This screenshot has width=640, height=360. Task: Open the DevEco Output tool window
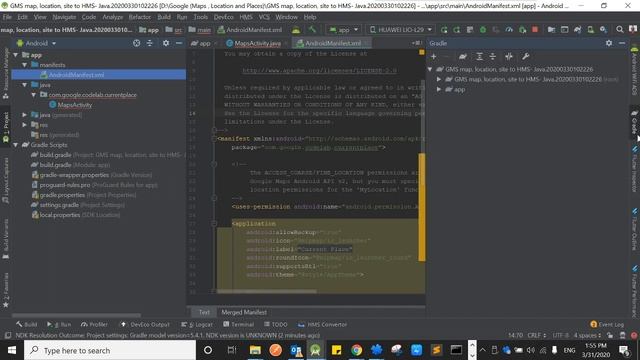[x=145, y=324]
